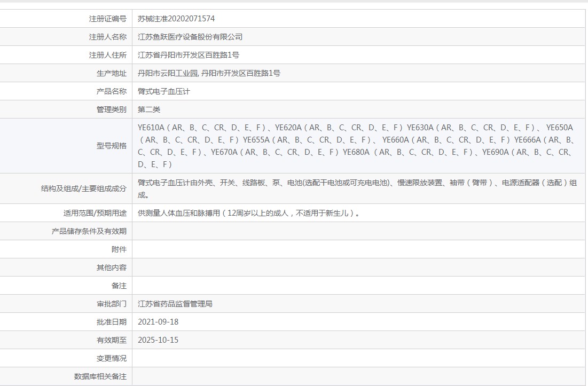
Task: Click the 结构及组成/主要组成成分 label
Action: coord(84,188)
